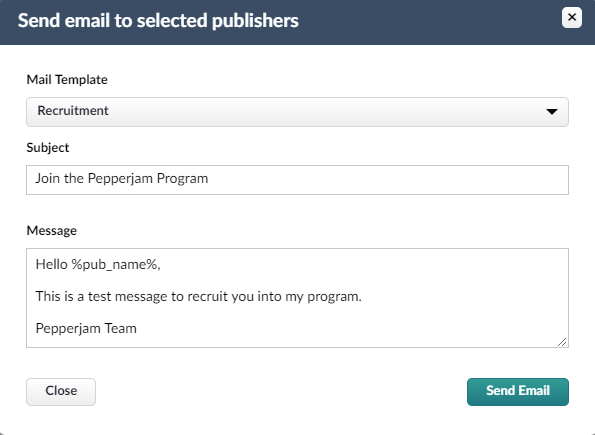The height and width of the screenshot is (435, 595).
Task: Click the 'Pepperjam Team' signature line
Action: click(86, 328)
